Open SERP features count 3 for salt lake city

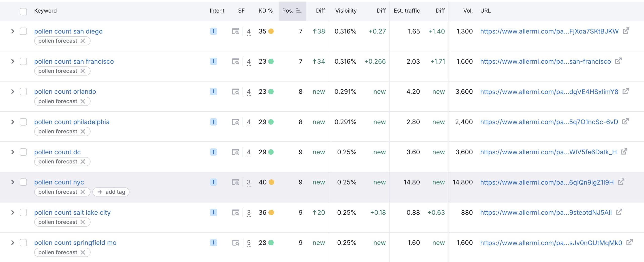pyautogui.click(x=249, y=213)
